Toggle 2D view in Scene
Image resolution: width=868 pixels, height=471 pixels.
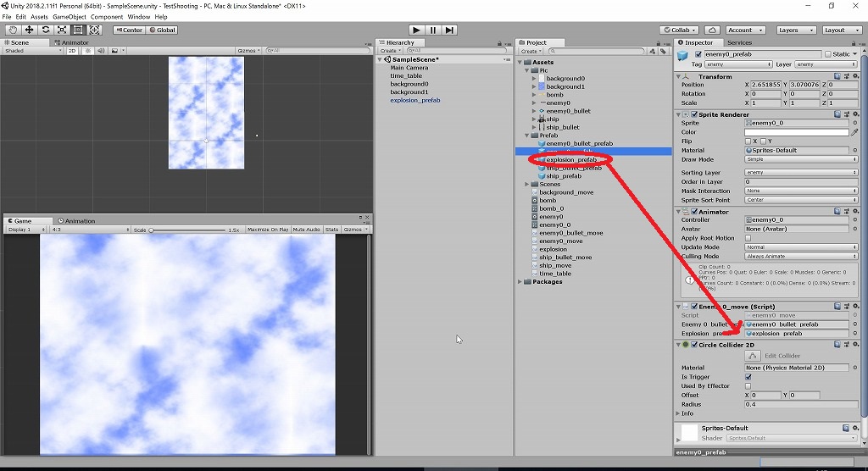(72, 50)
